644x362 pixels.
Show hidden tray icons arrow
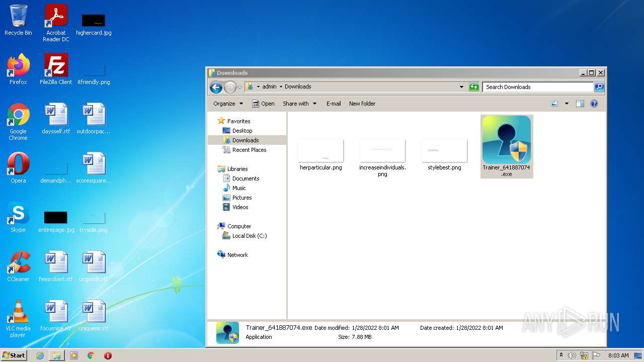pyautogui.click(x=561, y=355)
